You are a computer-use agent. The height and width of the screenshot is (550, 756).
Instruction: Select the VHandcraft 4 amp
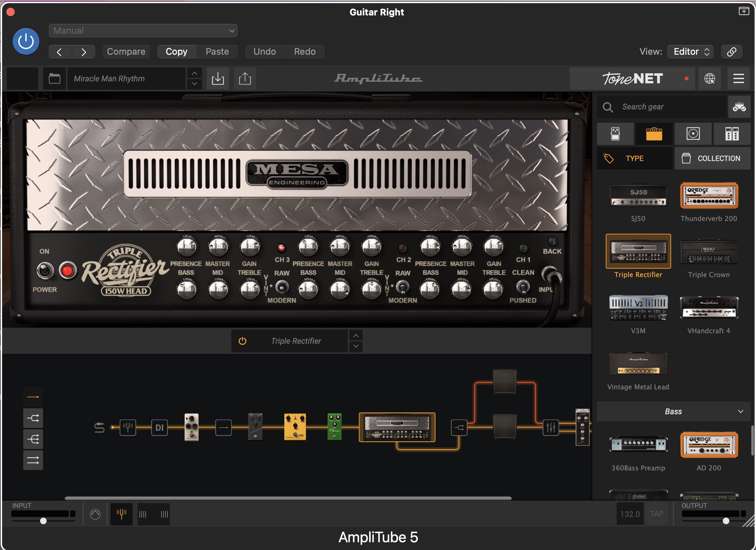pos(709,308)
